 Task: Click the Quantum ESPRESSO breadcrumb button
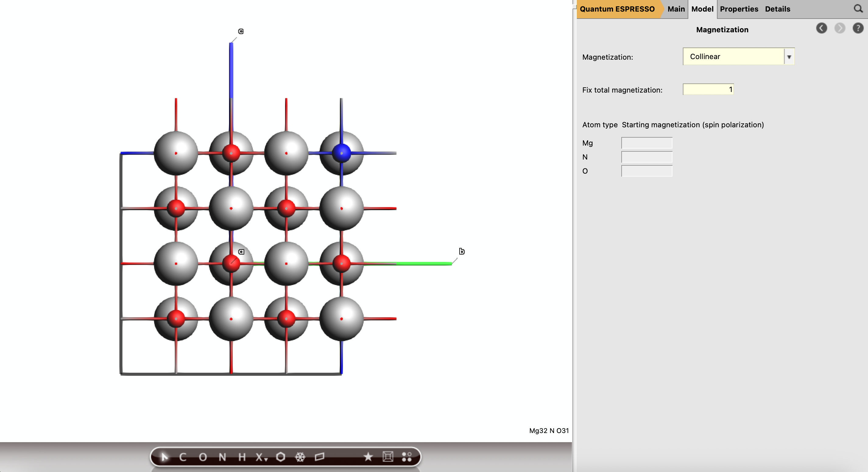[x=617, y=9]
